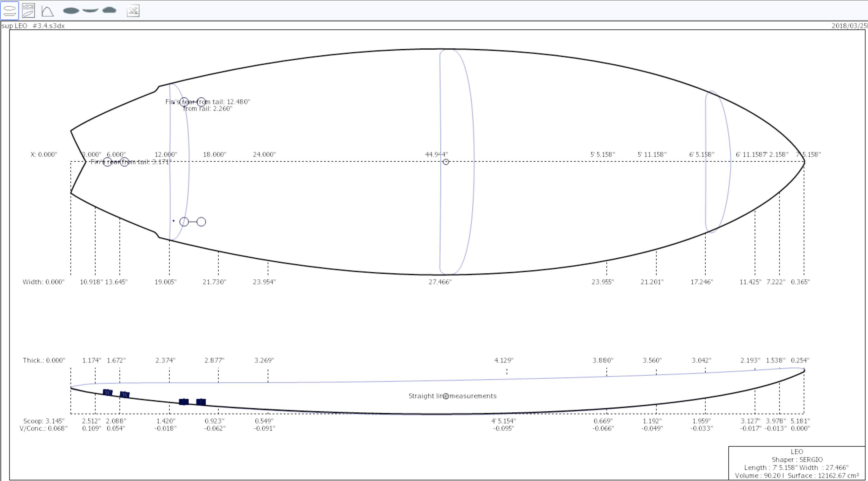Open the curve graph view icon

click(47, 11)
